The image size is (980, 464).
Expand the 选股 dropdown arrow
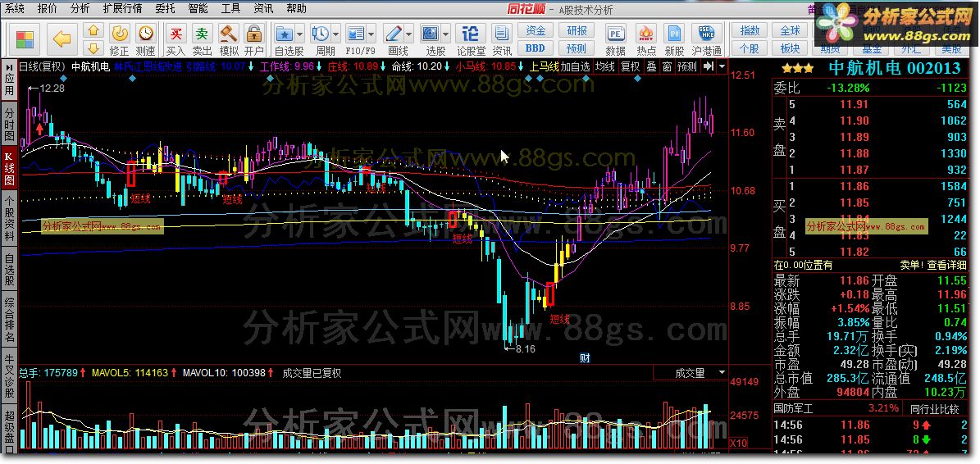coord(445,34)
